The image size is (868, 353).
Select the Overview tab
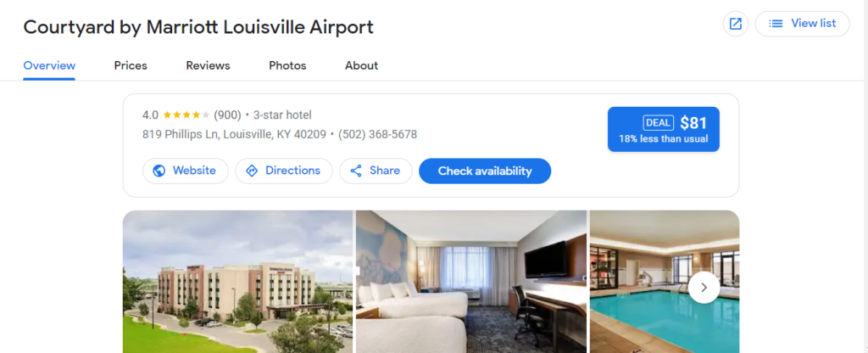[x=49, y=65]
